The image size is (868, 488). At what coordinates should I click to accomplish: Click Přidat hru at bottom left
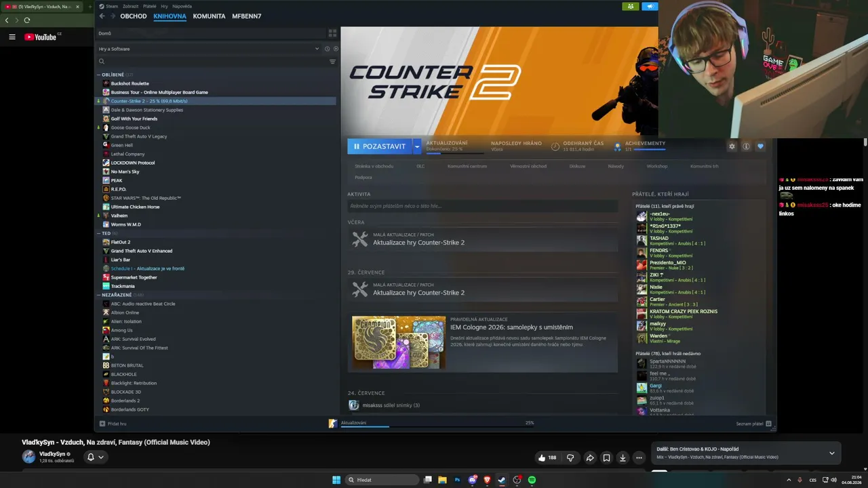[113, 424]
